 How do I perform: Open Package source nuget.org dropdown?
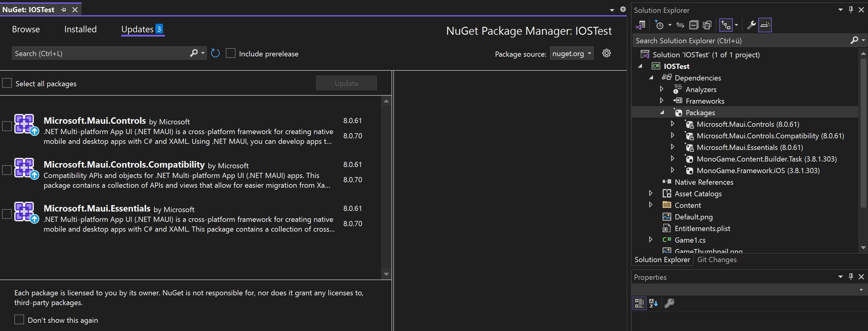click(572, 53)
